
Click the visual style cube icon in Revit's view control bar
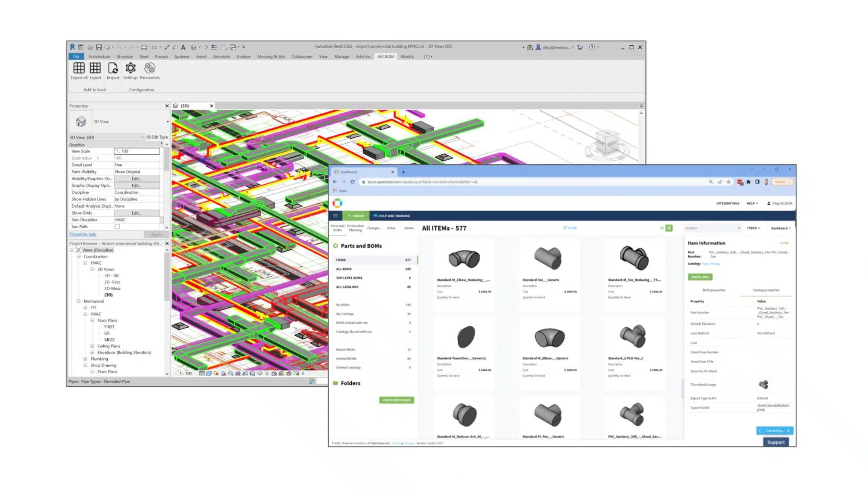tap(209, 373)
